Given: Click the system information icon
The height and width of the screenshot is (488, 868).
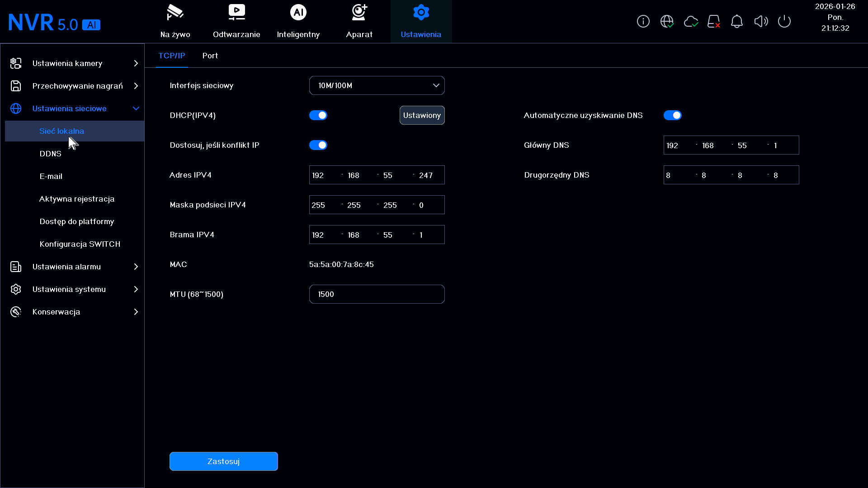Looking at the screenshot, I should tap(643, 21).
